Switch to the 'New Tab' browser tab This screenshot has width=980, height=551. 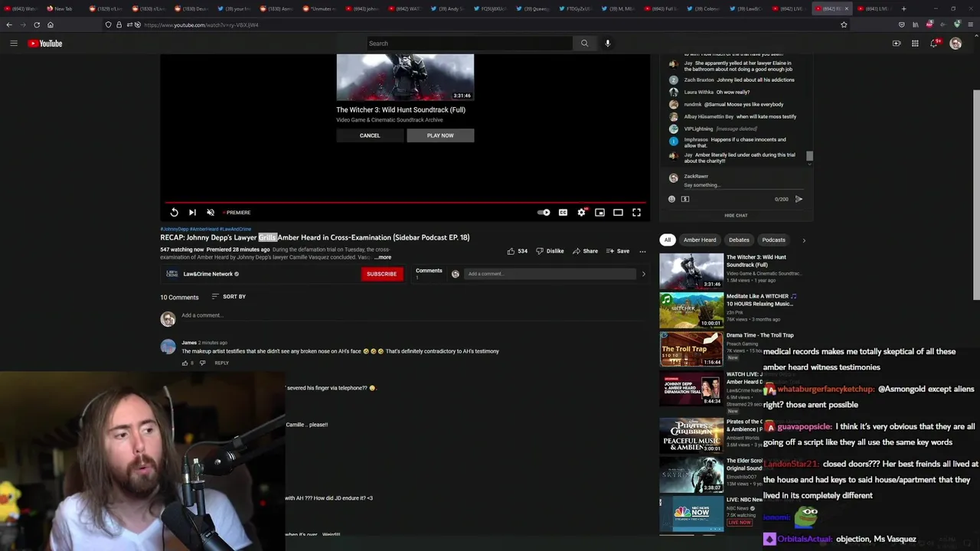pyautogui.click(x=63, y=8)
